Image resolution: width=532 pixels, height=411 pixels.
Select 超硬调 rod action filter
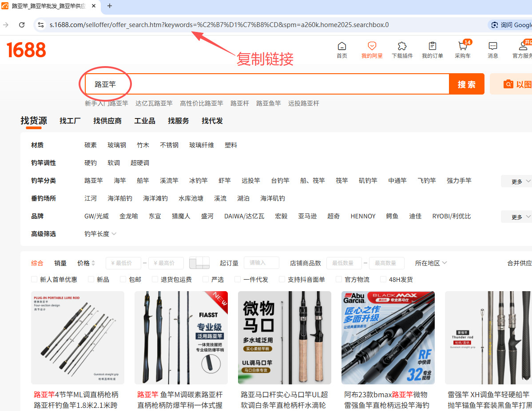140,163
